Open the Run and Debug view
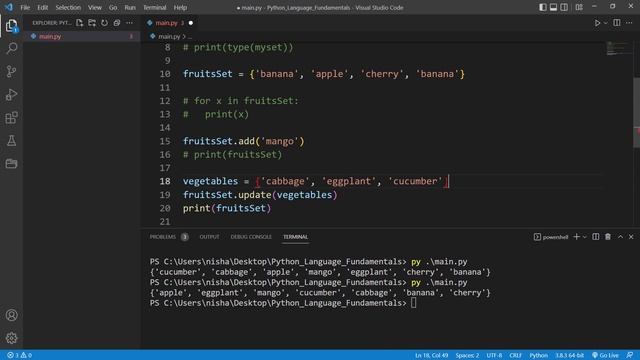 tap(11, 95)
